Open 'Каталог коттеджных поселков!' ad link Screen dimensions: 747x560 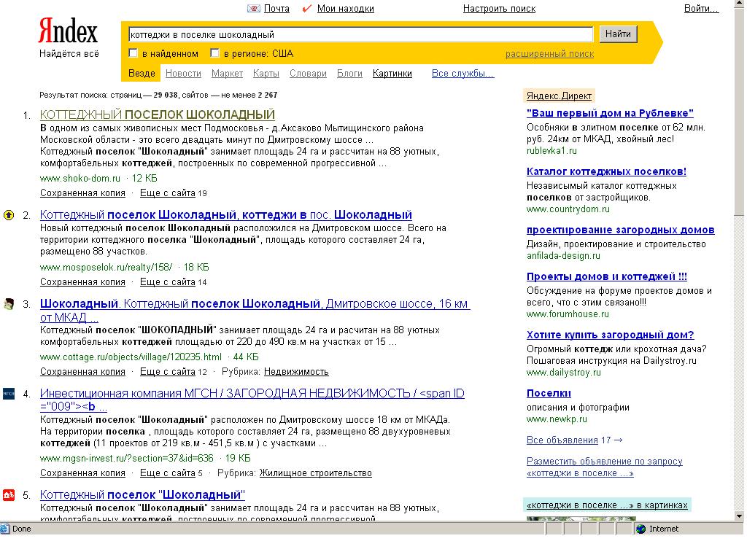click(606, 171)
